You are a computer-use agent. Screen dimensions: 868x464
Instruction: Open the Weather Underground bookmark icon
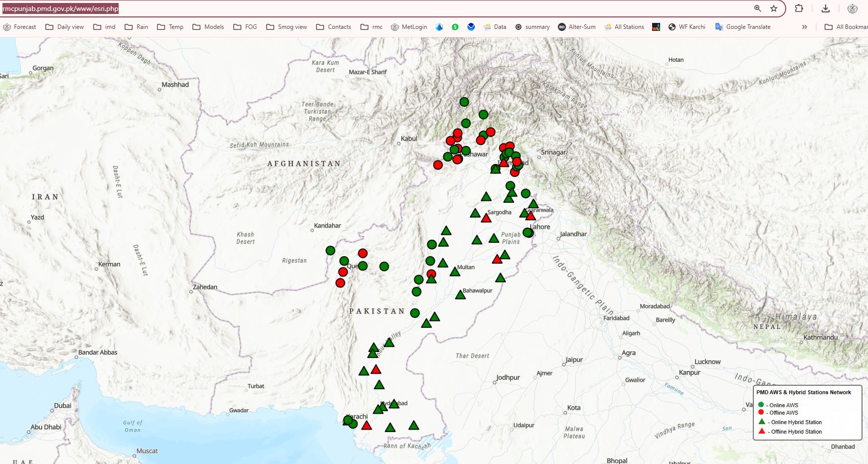[656, 27]
